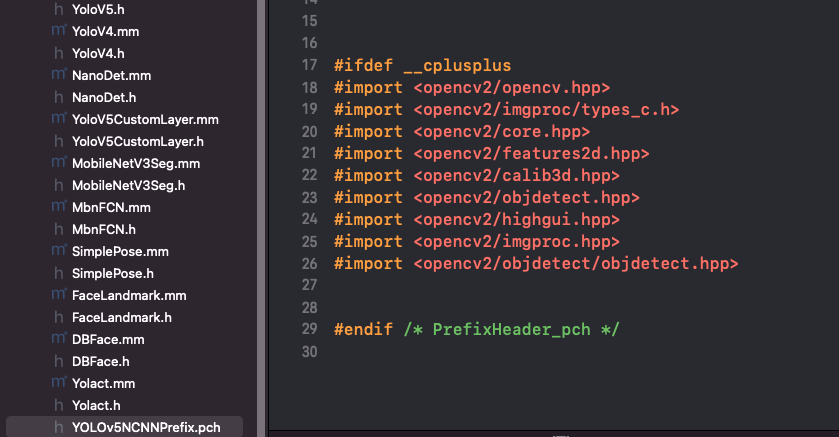Click the h icon beside YOLOv5NCNNPrefix.pch
Viewport: 839px width, 437px height.
click(59, 427)
